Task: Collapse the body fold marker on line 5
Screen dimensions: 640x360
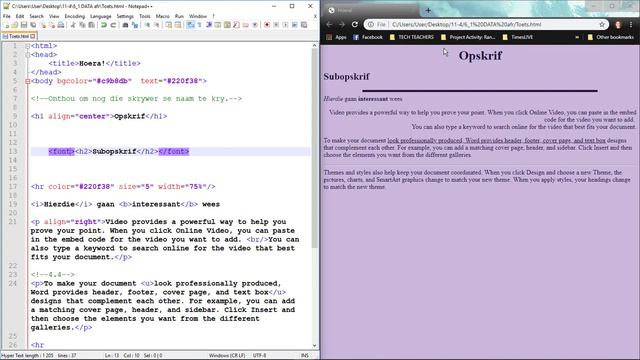Action: [28, 81]
